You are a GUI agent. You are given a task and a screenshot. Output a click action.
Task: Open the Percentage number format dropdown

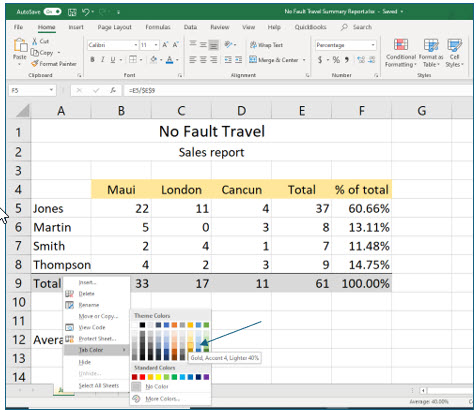pos(373,45)
